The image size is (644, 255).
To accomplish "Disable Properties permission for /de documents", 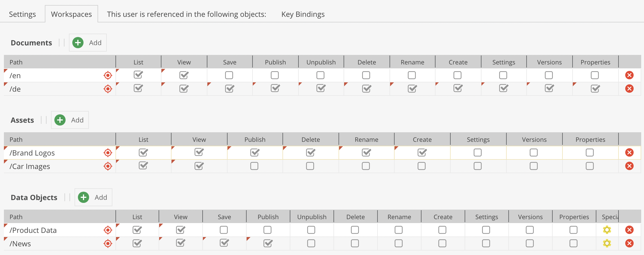I will (595, 89).
